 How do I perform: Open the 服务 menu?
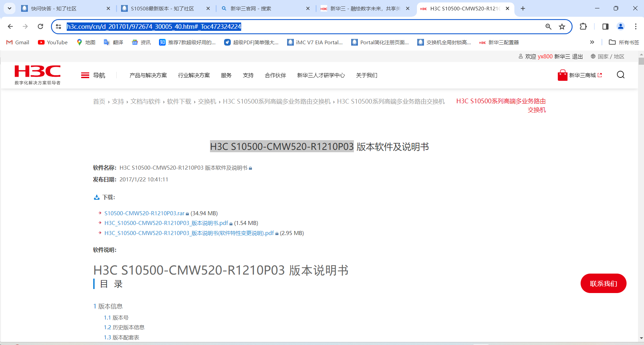pos(226,75)
